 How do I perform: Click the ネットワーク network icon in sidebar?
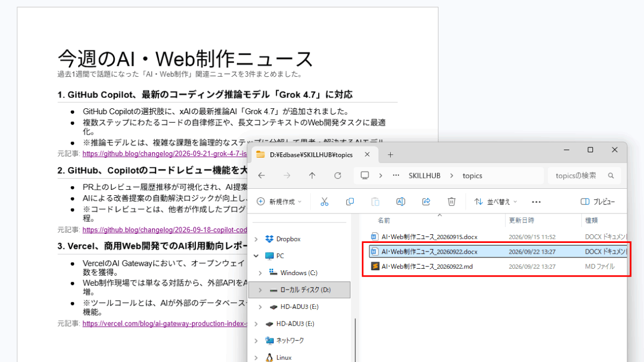point(269,341)
